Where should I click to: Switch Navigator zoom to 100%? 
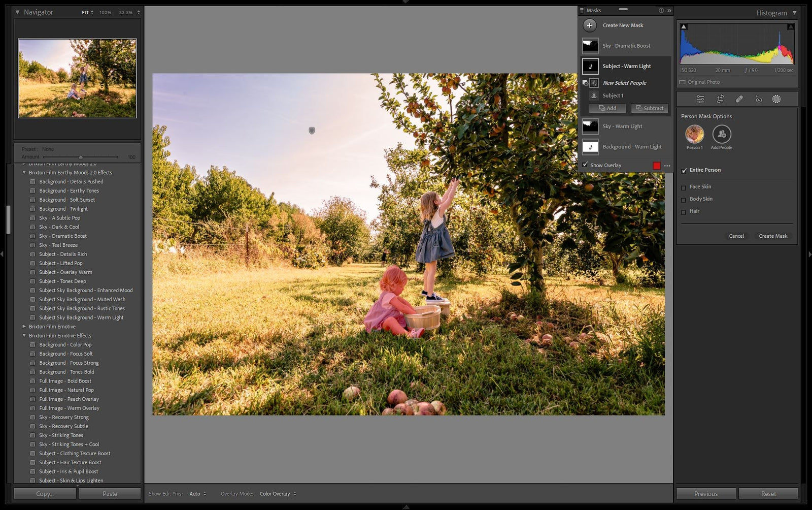(105, 12)
